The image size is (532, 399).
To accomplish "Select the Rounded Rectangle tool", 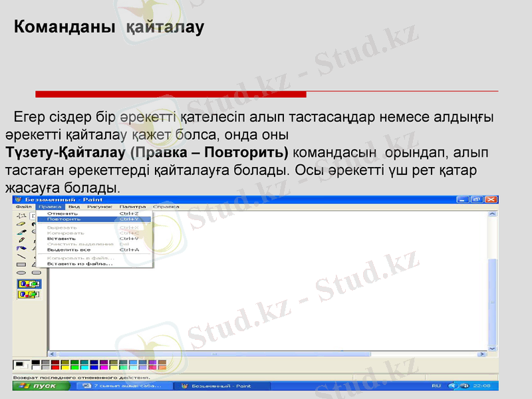I will pos(35,272).
